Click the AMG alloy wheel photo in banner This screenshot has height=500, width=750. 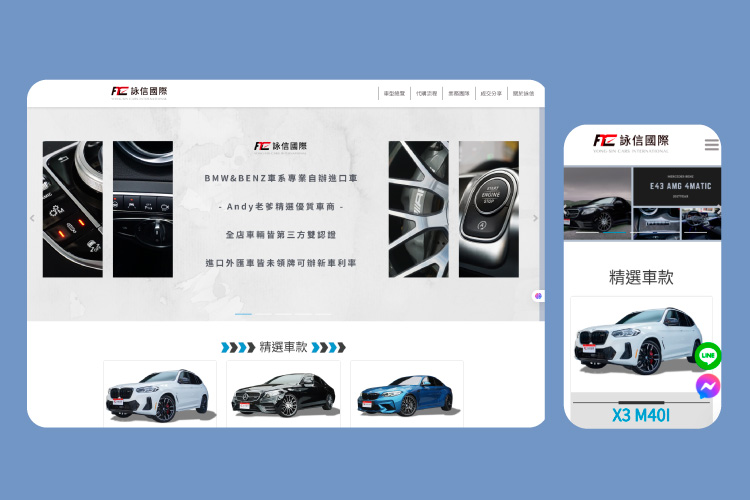coord(419,209)
